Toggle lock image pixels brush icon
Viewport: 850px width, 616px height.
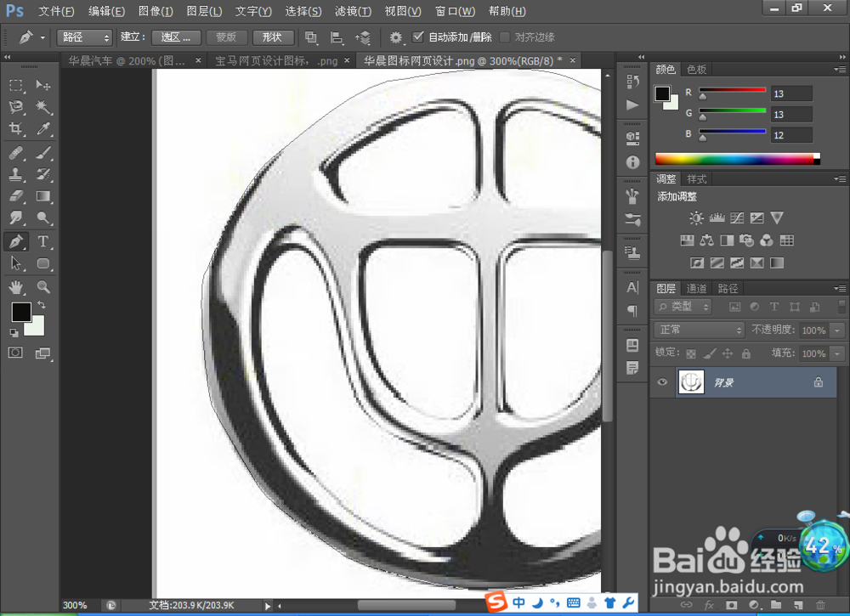tap(709, 353)
